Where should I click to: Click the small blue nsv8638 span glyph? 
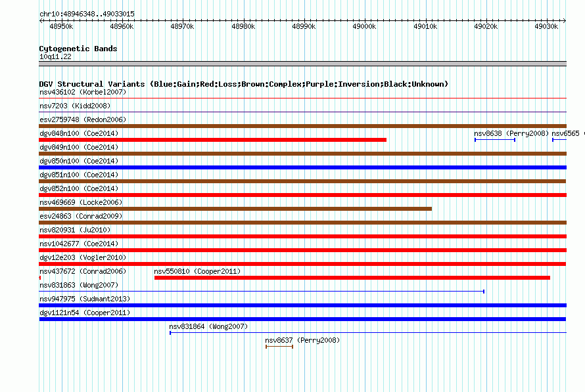tap(495, 140)
